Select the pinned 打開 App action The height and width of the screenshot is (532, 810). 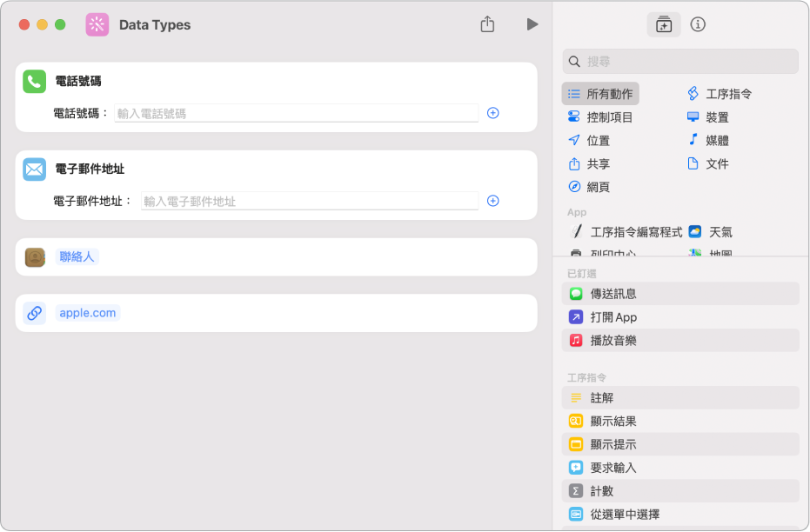point(680,316)
